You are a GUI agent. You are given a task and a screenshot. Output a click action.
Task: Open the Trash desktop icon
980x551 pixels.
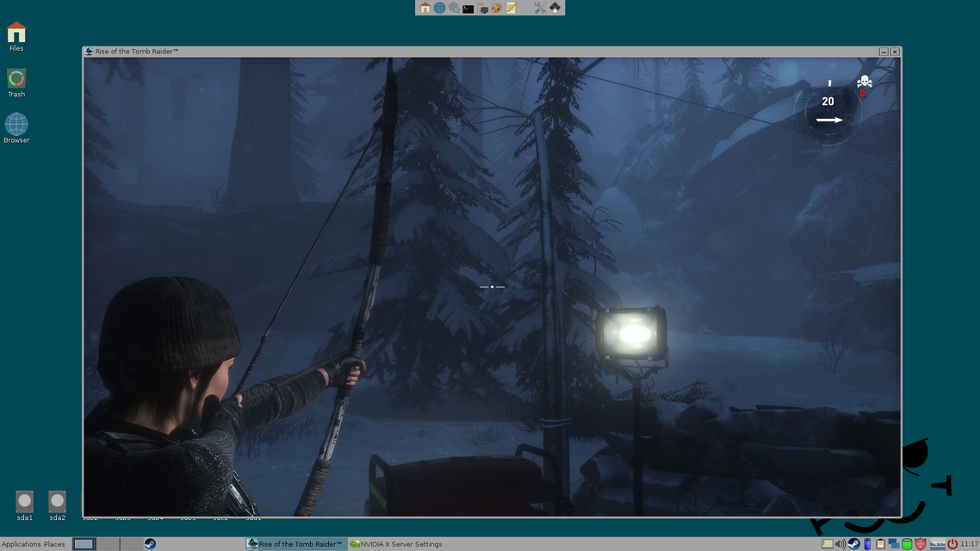pos(16,84)
